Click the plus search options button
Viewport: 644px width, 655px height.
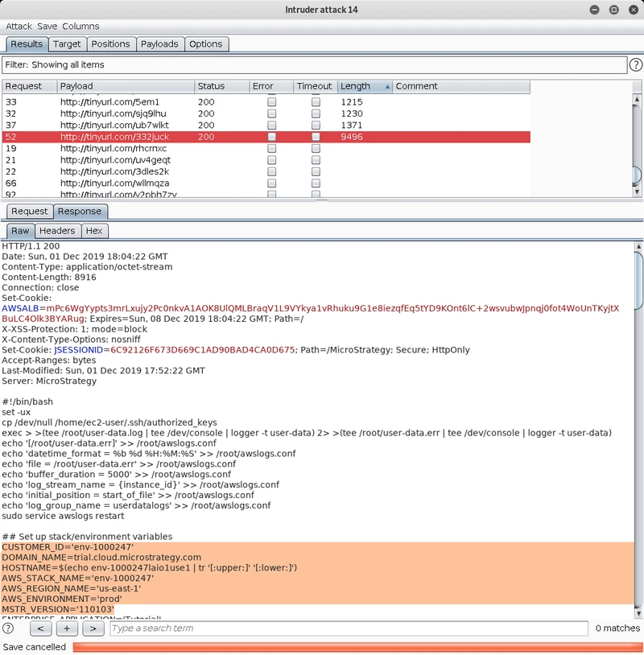click(x=67, y=628)
